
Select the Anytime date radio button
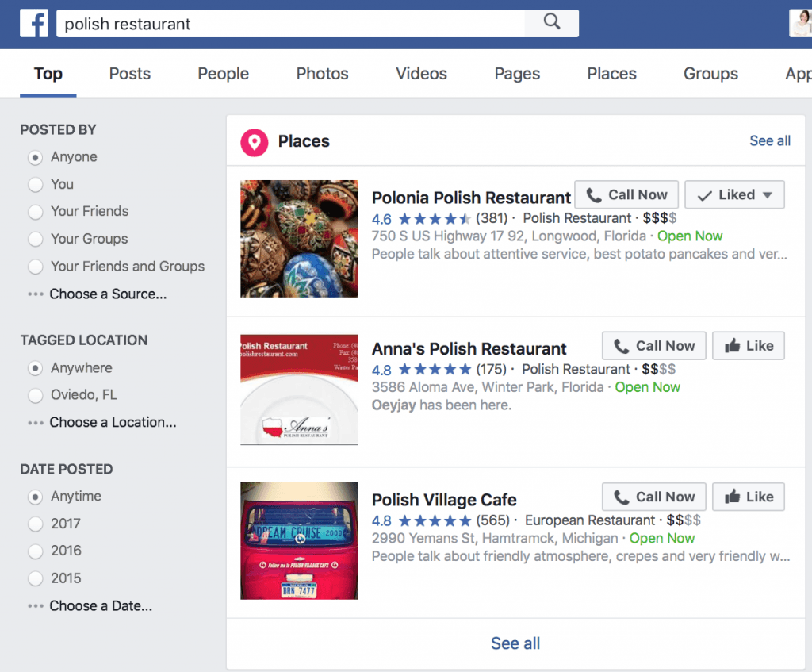pyautogui.click(x=35, y=497)
